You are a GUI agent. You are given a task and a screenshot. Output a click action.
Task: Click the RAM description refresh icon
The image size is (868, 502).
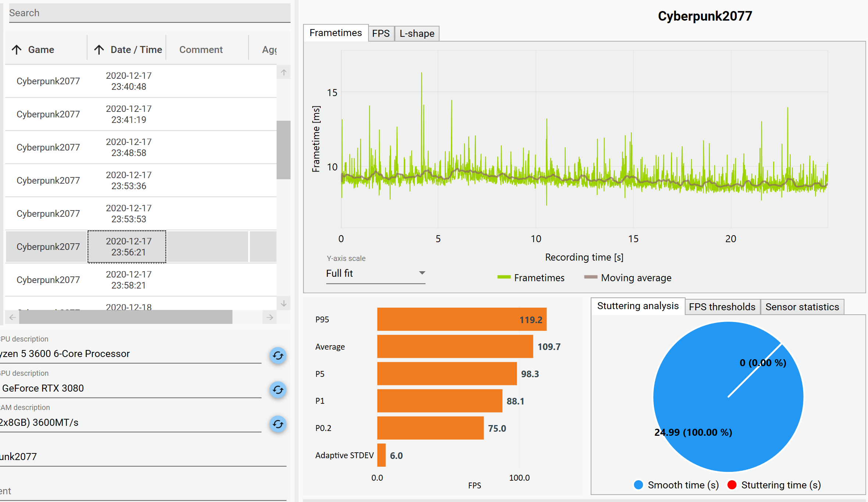[x=278, y=424]
